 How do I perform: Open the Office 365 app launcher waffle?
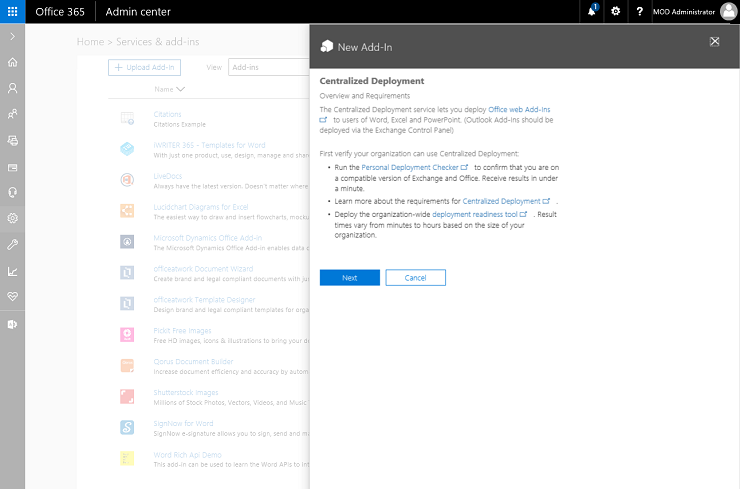click(x=12, y=11)
